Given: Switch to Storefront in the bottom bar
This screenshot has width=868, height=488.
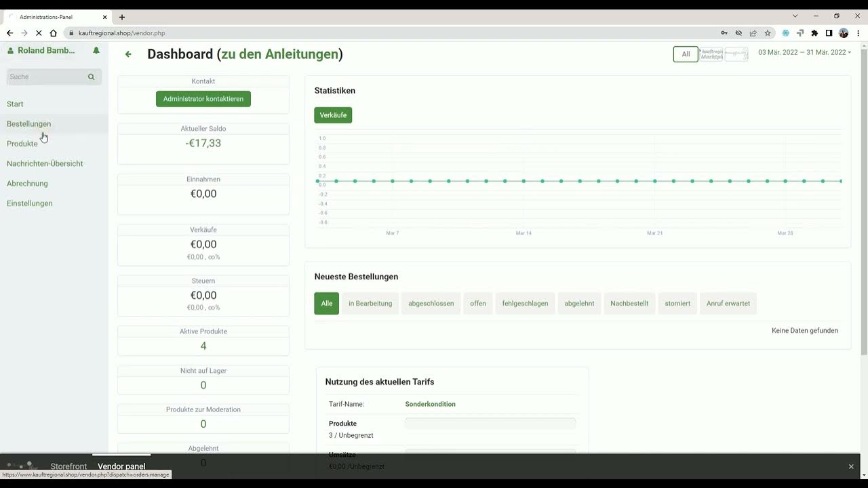Looking at the screenshot, I should (68, 466).
